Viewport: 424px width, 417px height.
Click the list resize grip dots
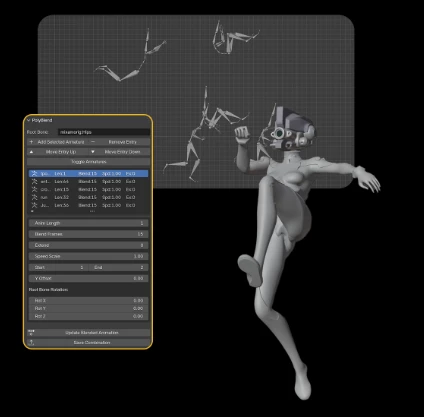(92, 211)
